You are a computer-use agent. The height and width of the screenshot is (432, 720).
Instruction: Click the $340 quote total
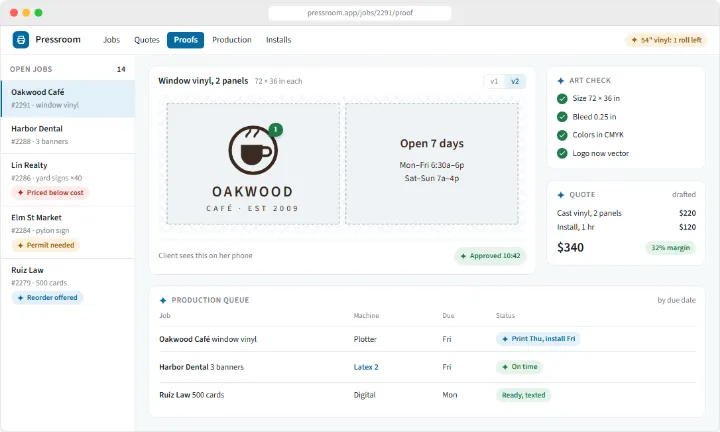coord(570,248)
